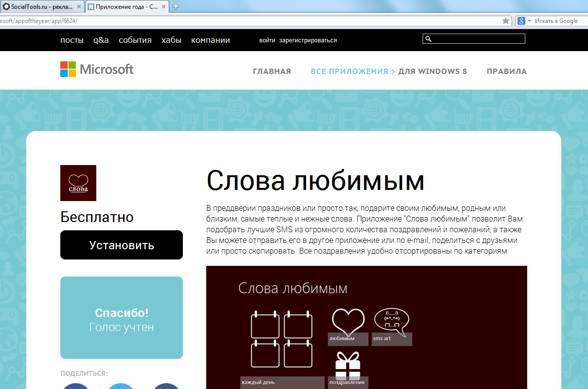Click the Бесплатно price label

pyautogui.click(x=97, y=217)
